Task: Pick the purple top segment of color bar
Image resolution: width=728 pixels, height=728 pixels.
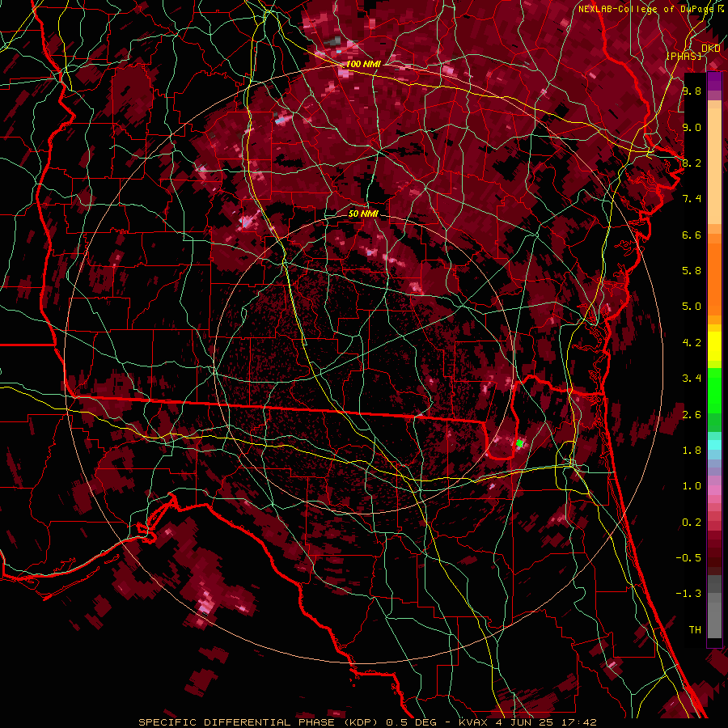Action: (714, 83)
